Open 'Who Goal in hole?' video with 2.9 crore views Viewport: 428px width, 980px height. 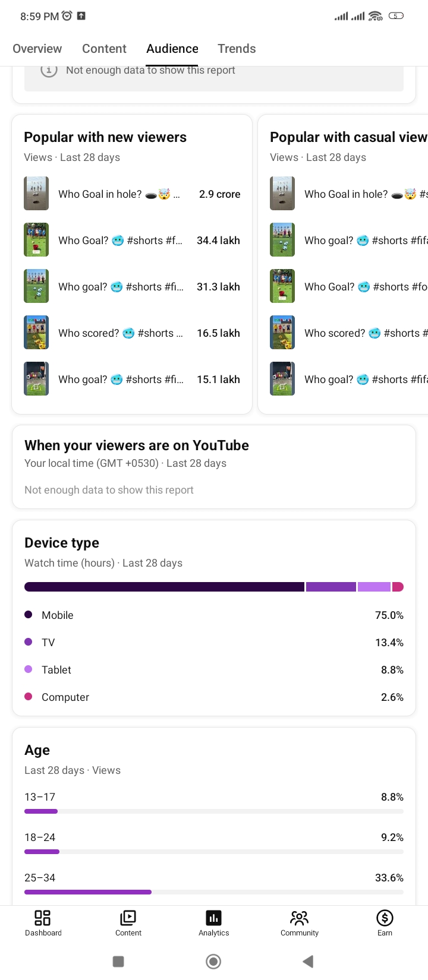pos(132,194)
